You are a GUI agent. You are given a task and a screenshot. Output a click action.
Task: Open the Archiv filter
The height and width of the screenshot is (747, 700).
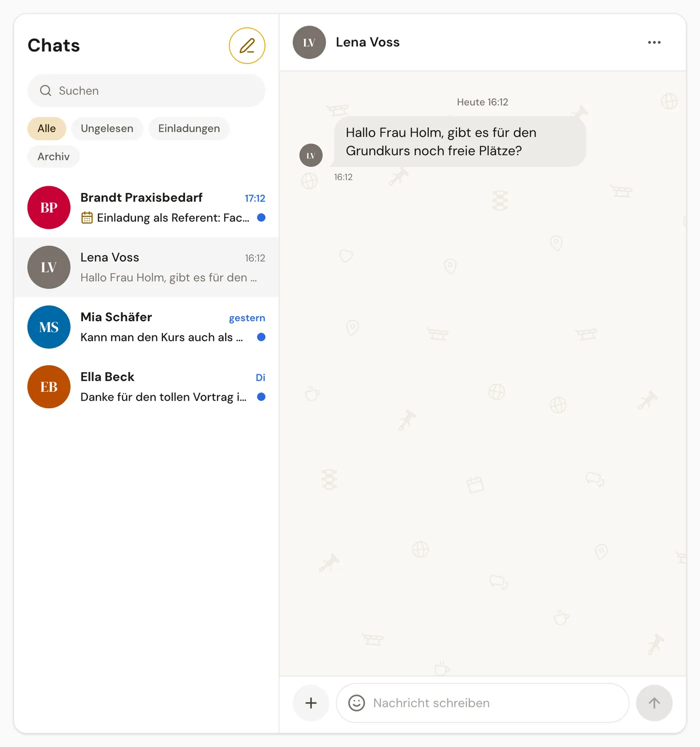coord(53,157)
